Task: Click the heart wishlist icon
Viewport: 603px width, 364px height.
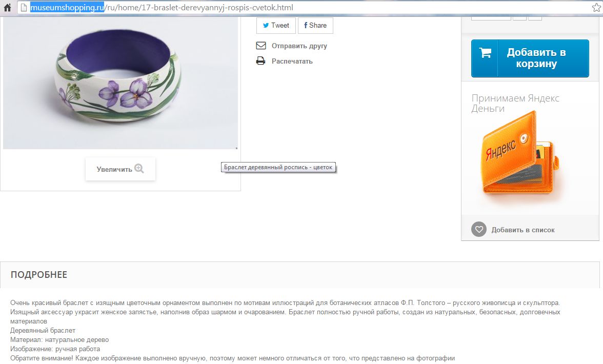Action: 479,230
